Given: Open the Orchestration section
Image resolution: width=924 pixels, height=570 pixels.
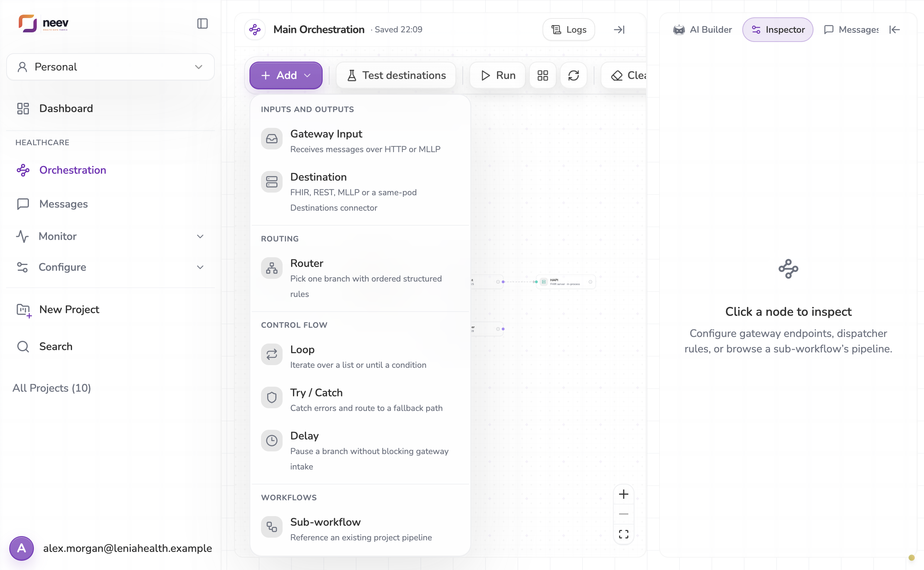Looking at the screenshot, I should click(x=110, y=170).
